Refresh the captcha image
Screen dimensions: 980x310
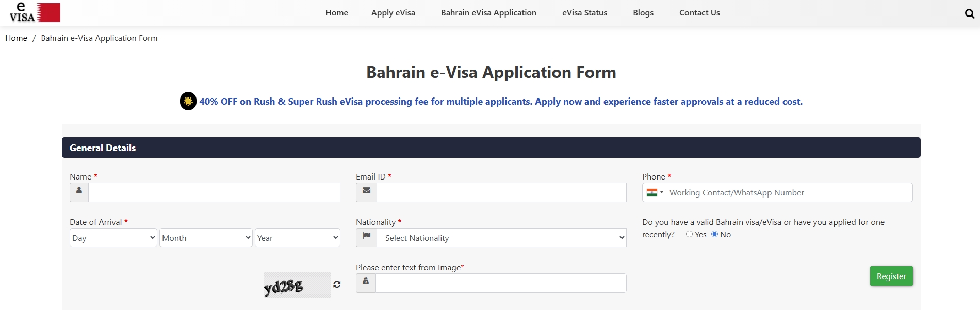[337, 284]
